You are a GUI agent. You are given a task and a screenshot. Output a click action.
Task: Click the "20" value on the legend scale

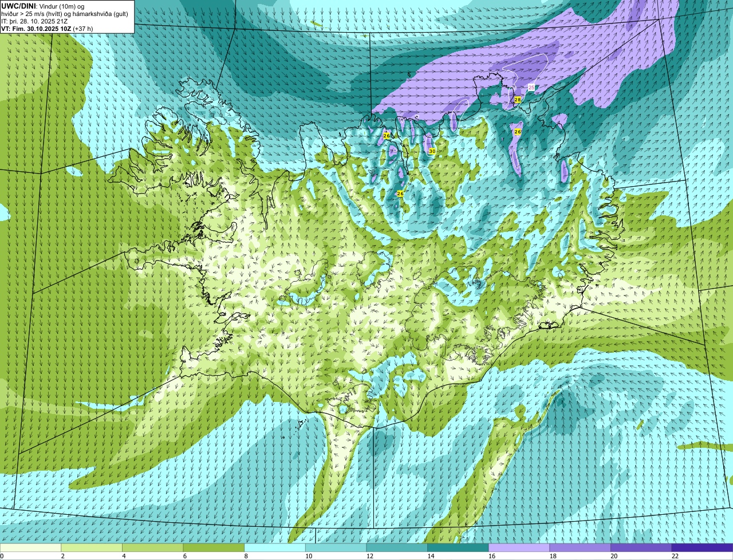coord(614,556)
